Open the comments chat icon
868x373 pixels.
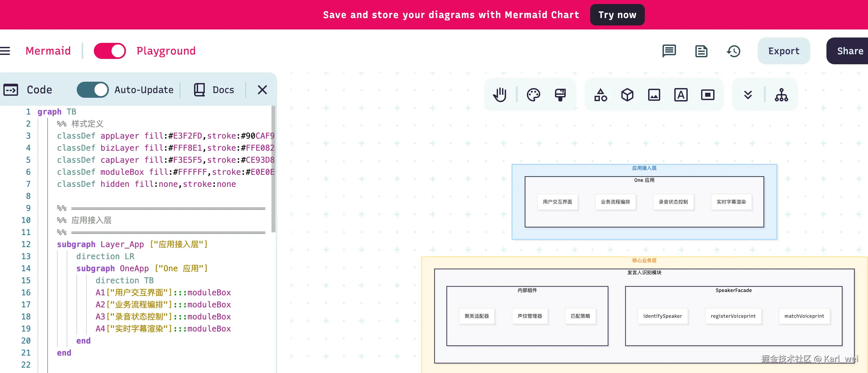[x=669, y=51]
